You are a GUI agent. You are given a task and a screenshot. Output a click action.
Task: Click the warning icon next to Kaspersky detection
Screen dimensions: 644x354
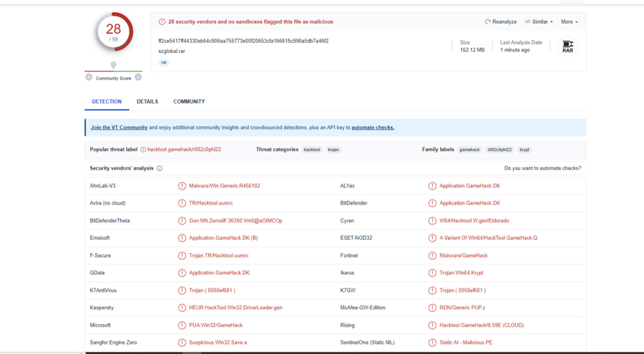(182, 308)
